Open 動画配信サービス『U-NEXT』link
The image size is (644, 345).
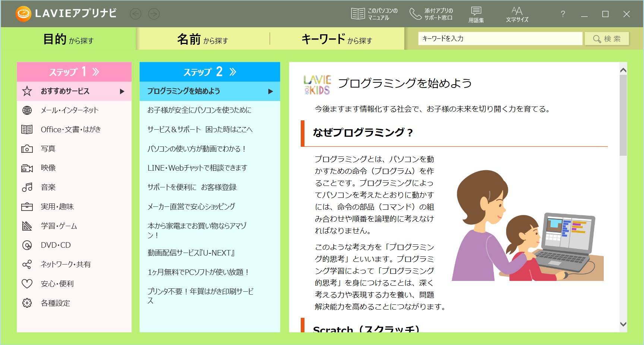coord(190,253)
